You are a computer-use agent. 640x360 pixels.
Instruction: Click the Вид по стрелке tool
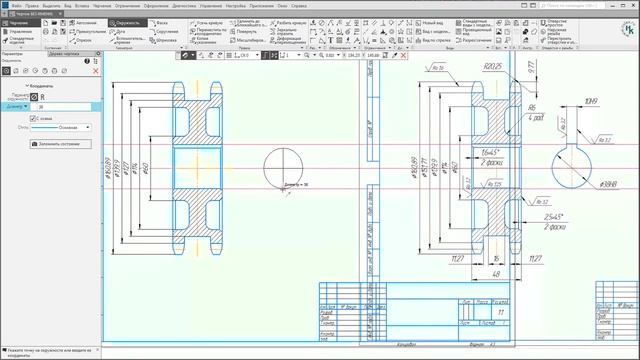pyautogui.click(x=433, y=40)
